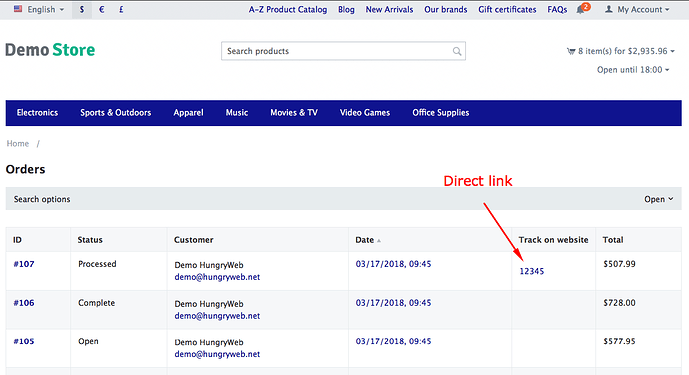Click the Total column header
The image size is (689, 375).
(x=613, y=240)
